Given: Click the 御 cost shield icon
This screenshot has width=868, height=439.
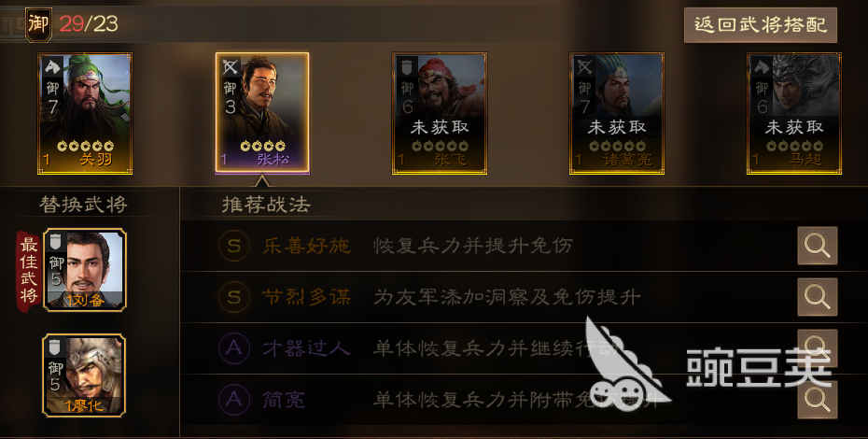Looking at the screenshot, I should click(39, 24).
